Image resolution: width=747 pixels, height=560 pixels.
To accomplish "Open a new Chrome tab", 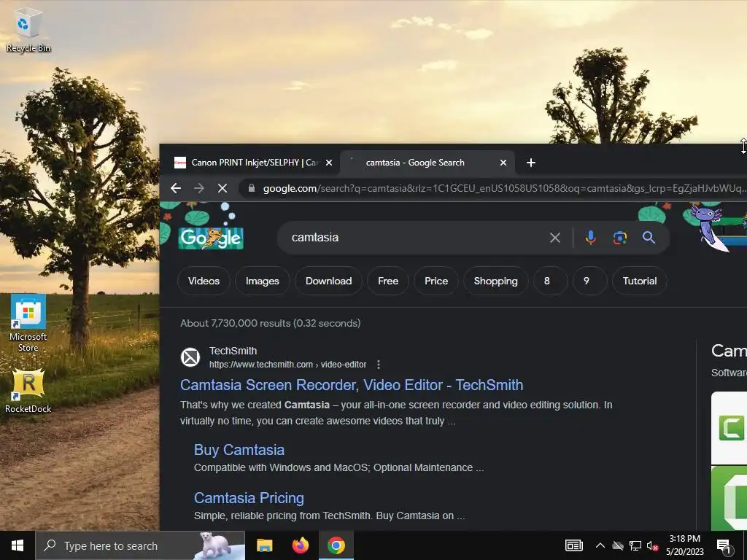I will pos(531,163).
